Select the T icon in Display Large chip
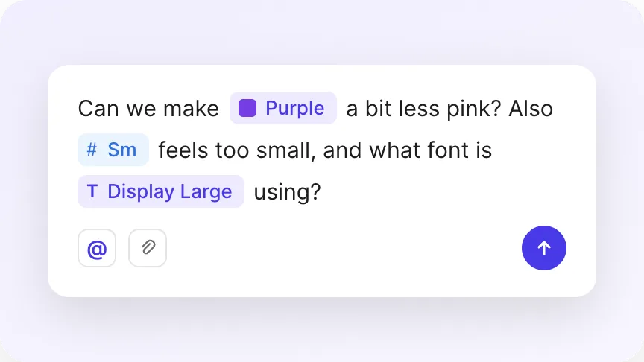644x362 pixels. 92,191
